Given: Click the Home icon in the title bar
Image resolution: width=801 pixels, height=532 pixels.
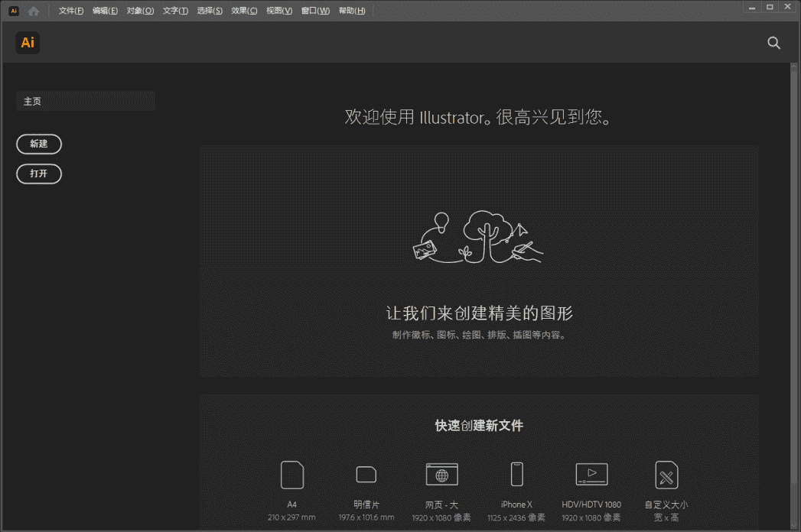Looking at the screenshot, I should (x=33, y=10).
